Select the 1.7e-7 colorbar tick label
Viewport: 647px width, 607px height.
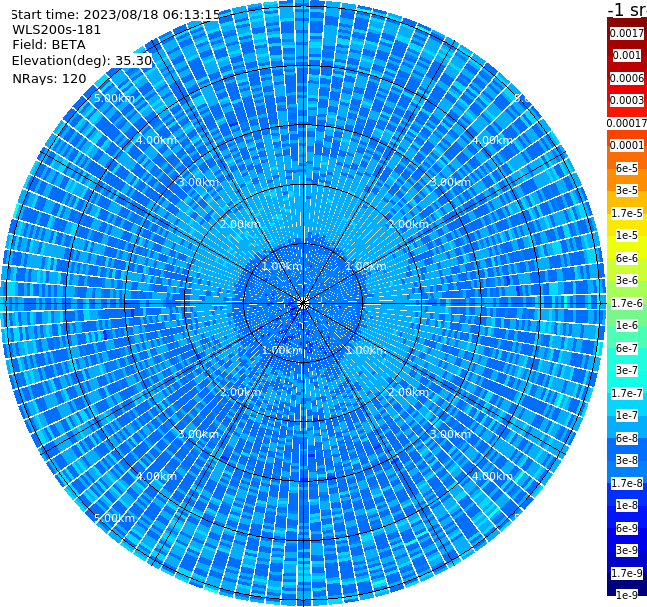[x=627, y=393]
